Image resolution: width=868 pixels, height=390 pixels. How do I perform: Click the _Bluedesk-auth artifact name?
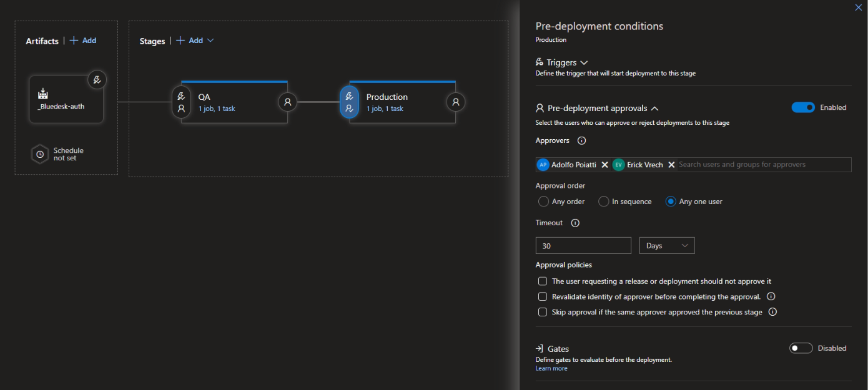click(61, 107)
